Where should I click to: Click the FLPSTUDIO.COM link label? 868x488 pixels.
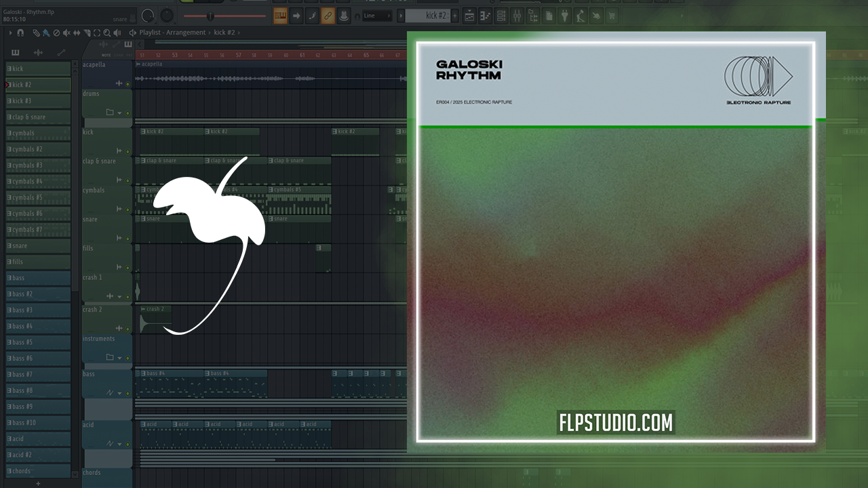(616, 423)
